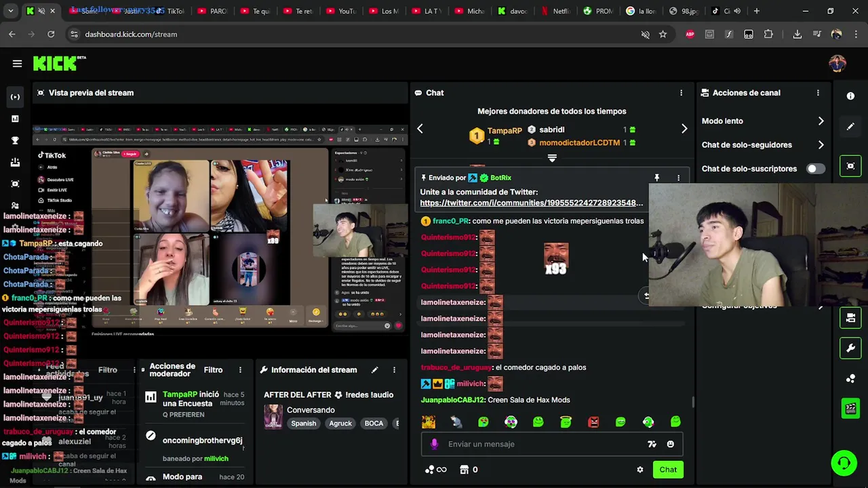Bookmark this page with star icon
Image resolution: width=868 pixels, height=488 pixels.
click(x=663, y=34)
